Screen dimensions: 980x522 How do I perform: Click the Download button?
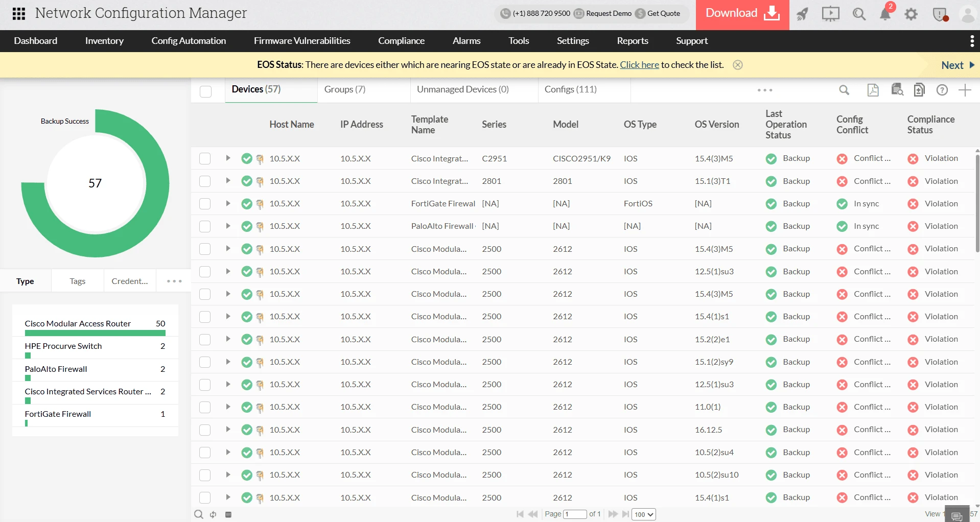tap(742, 12)
